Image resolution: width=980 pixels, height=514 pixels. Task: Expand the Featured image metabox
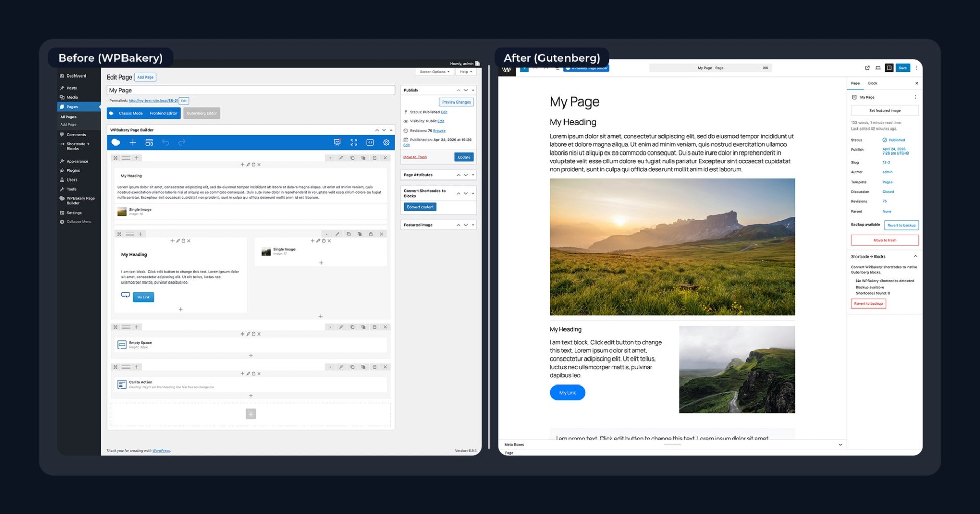coord(473,225)
